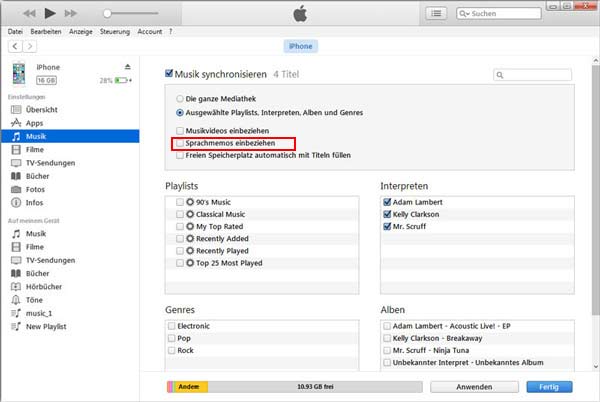Open the New Playlist entry
Image resolution: width=600 pixels, height=402 pixels.
click(70, 327)
